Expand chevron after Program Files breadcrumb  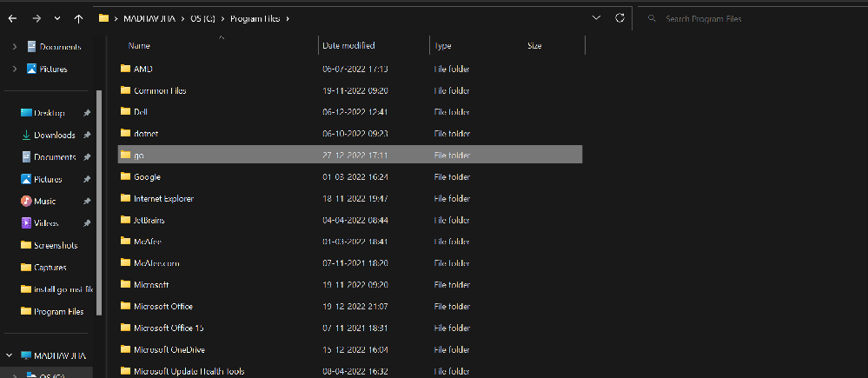tap(288, 19)
